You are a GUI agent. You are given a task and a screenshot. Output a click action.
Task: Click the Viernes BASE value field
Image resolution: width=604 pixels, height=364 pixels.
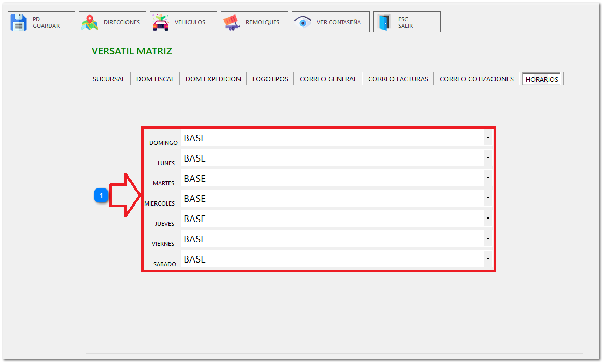click(332, 239)
